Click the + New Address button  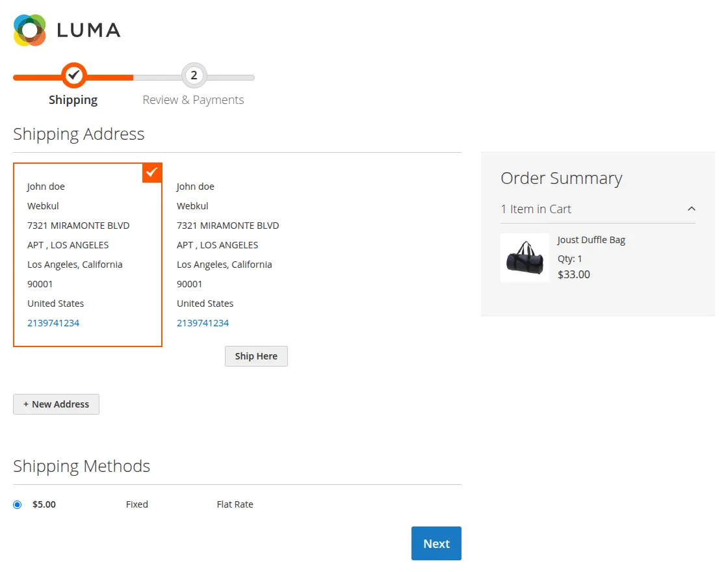56,404
